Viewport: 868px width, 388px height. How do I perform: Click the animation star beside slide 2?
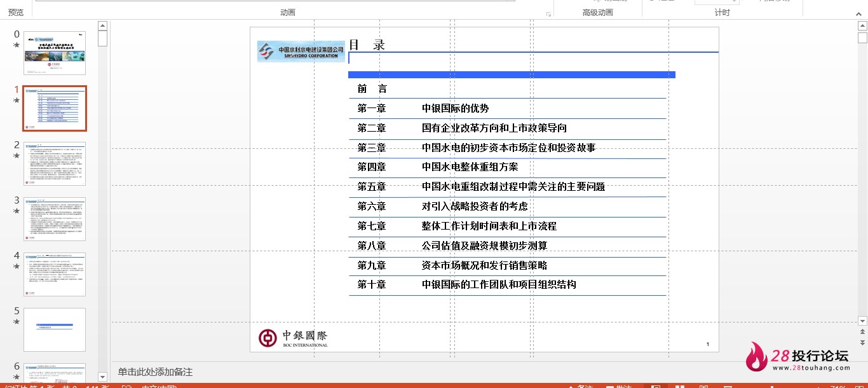pos(17,155)
